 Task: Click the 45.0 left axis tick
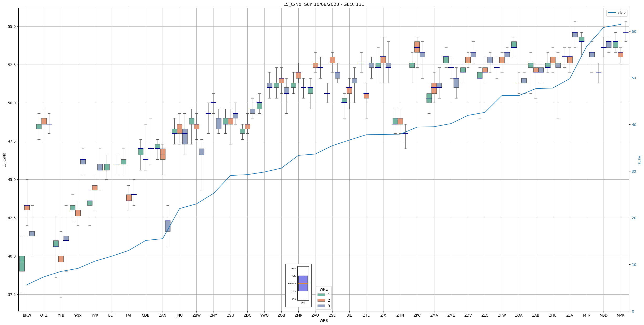(x=12, y=180)
